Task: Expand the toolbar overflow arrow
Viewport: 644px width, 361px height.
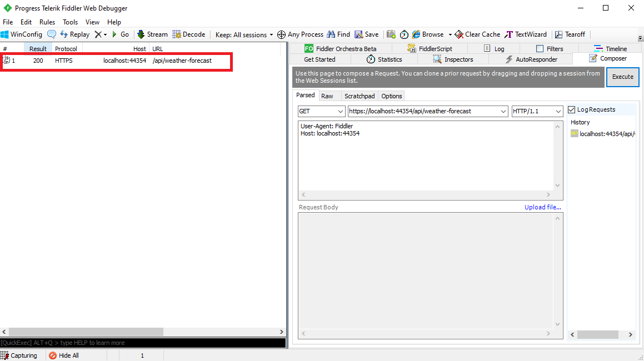Action: coord(640,38)
